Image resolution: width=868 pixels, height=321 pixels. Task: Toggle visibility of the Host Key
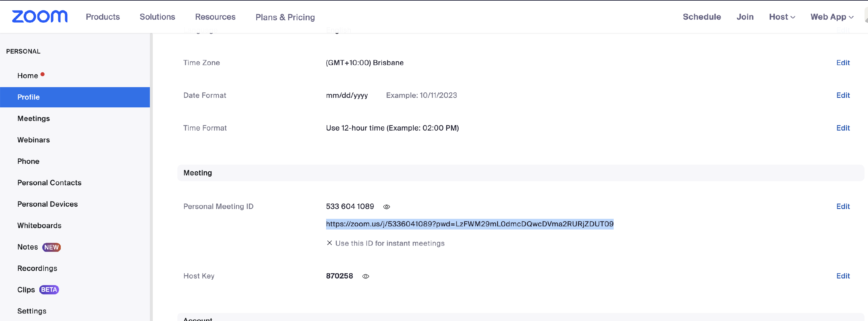pyautogui.click(x=366, y=276)
